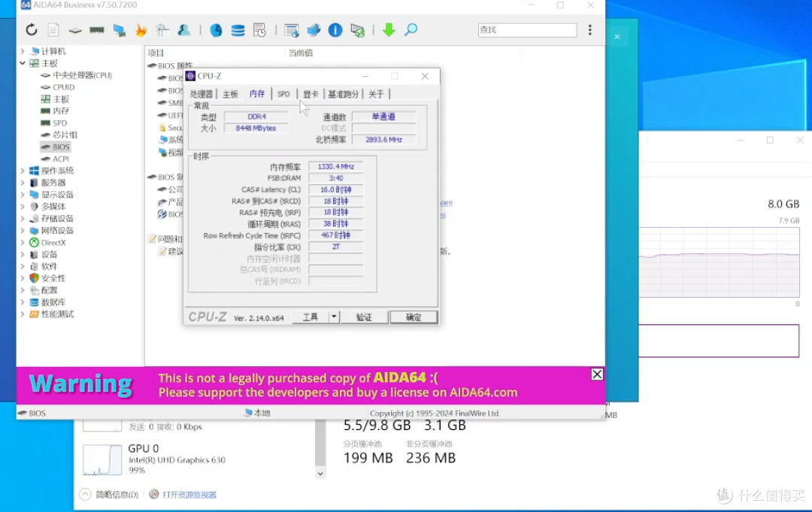The height and width of the screenshot is (512, 812).
Task: Switch to the 主板 tab in CPU-Z
Action: (231, 94)
